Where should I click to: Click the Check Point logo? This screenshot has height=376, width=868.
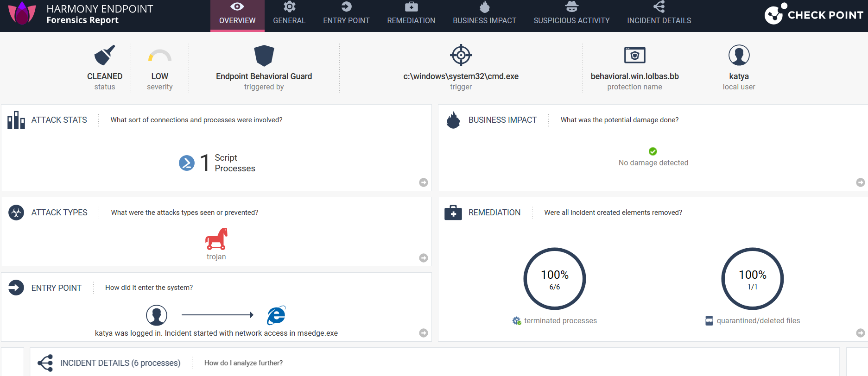[814, 14]
